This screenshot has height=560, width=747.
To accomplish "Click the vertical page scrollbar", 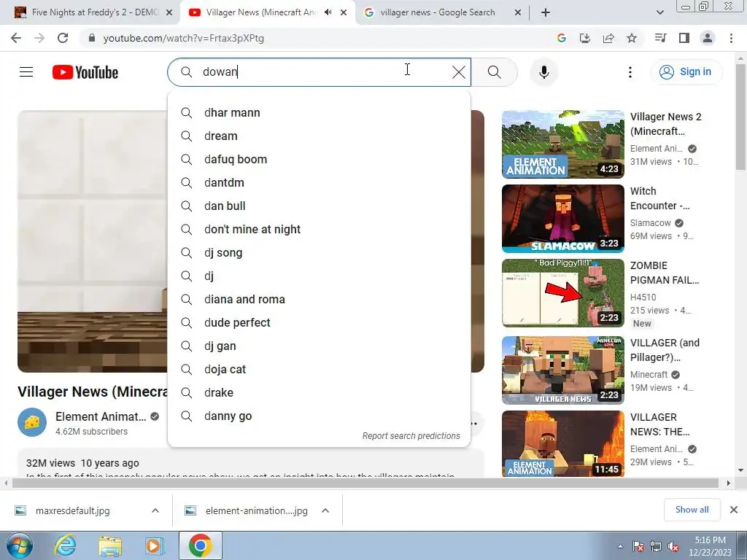I will [x=740, y=117].
